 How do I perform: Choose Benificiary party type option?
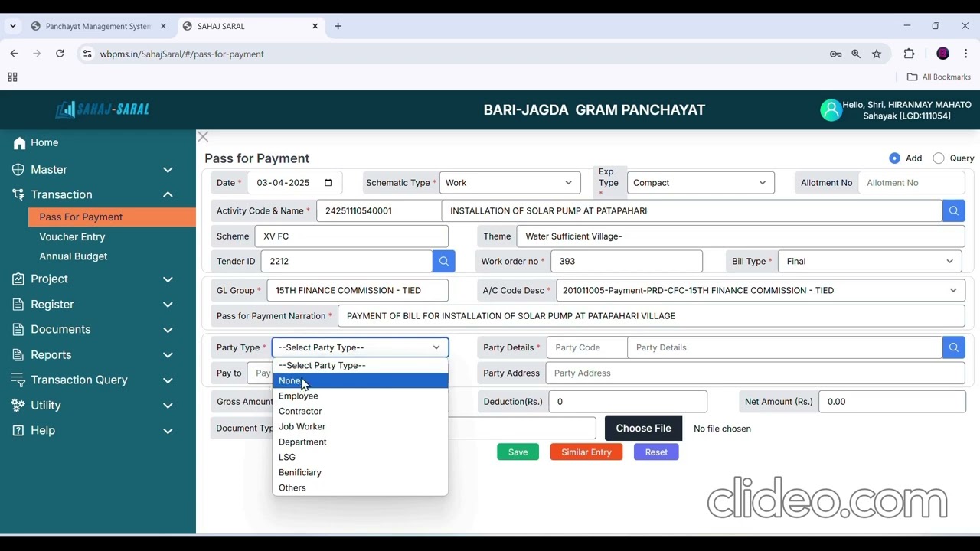click(360, 473)
